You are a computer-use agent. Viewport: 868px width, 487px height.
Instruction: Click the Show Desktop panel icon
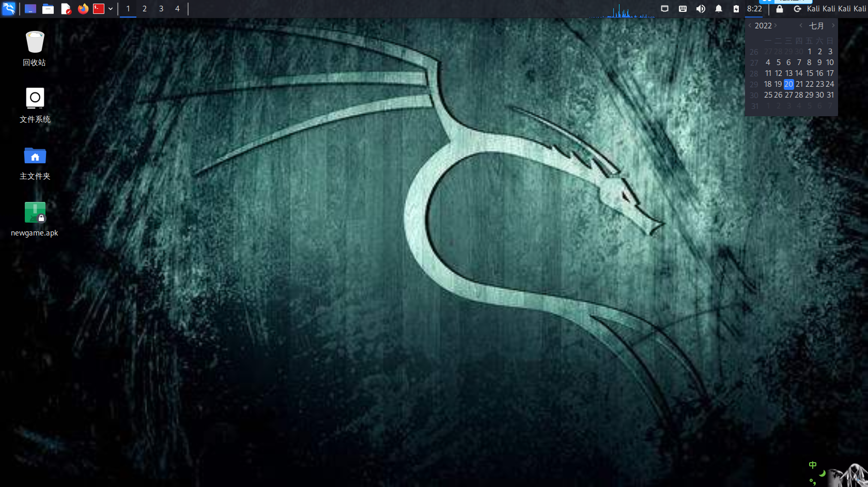click(30, 9)
